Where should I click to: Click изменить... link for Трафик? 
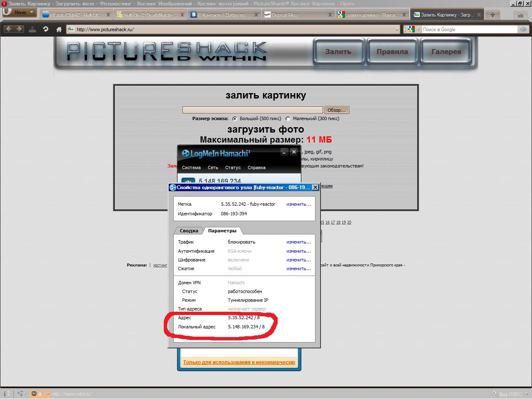[x=298, y=242]
